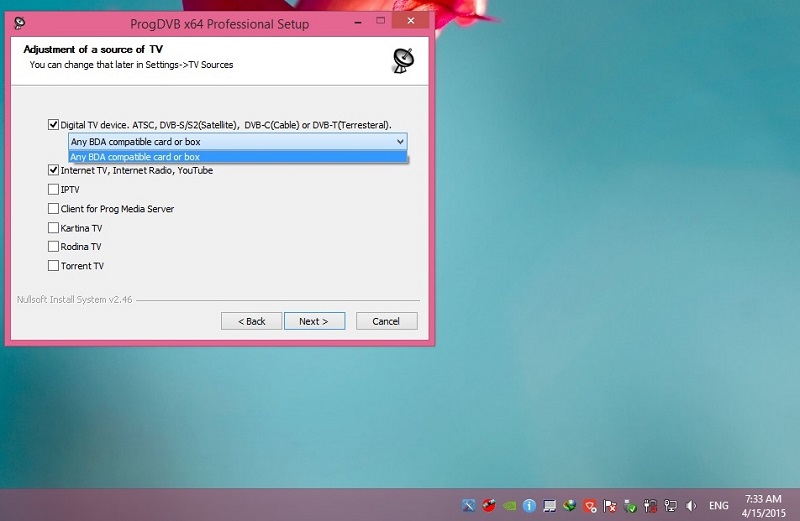Enable the Torrent TV source checkbox

(x=53, y=266)
